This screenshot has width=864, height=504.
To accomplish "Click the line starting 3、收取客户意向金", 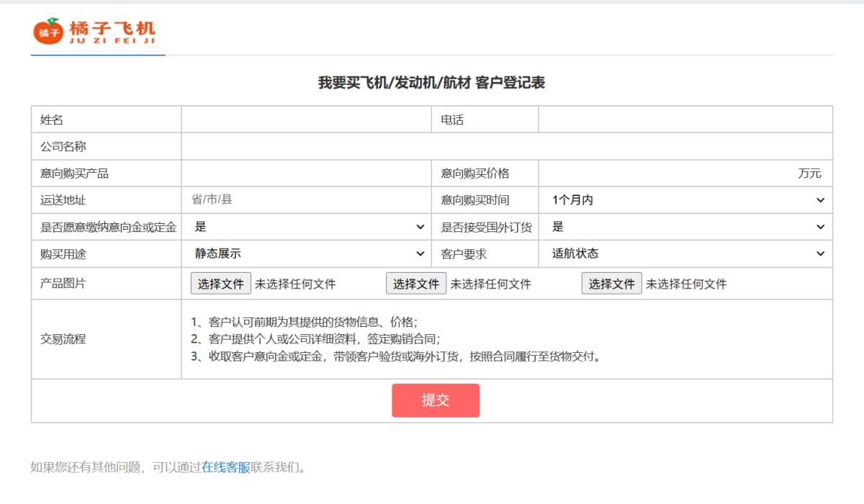I will 396,356.
